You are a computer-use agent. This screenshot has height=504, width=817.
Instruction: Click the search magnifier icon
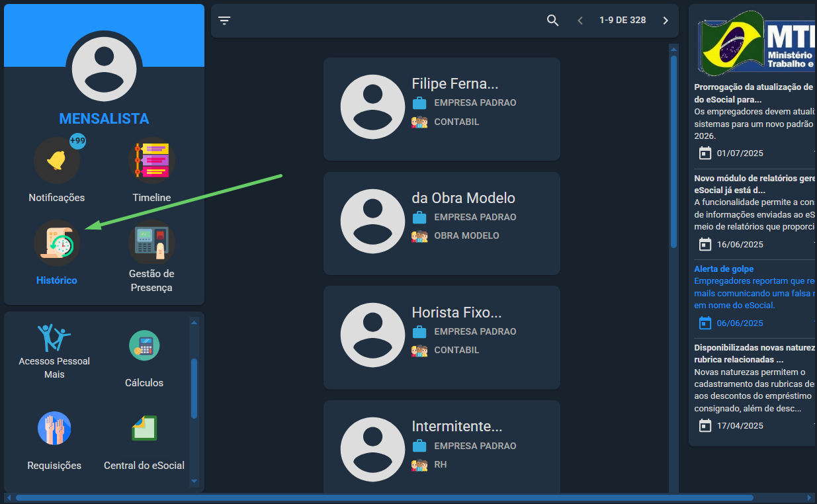click(553, 21)
